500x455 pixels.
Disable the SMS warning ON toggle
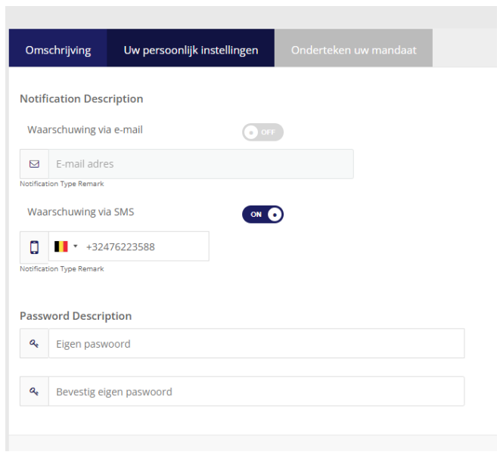pyautogui.click(x=263, y=214)
